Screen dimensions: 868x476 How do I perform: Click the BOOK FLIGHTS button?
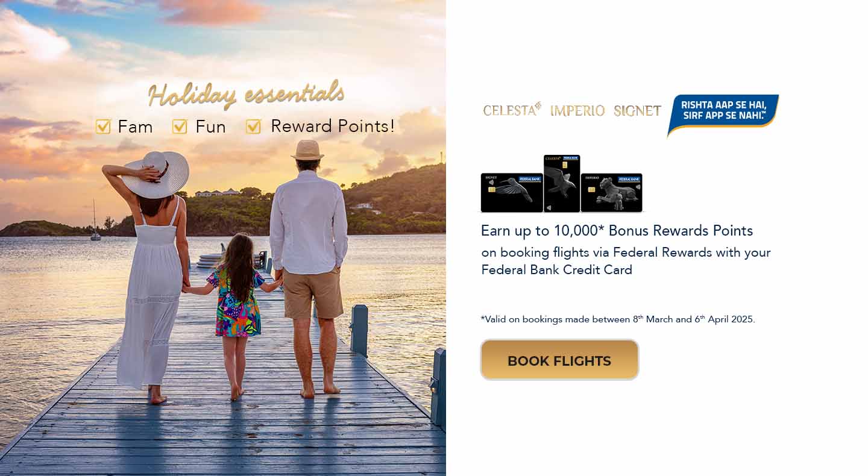[559, 360]
